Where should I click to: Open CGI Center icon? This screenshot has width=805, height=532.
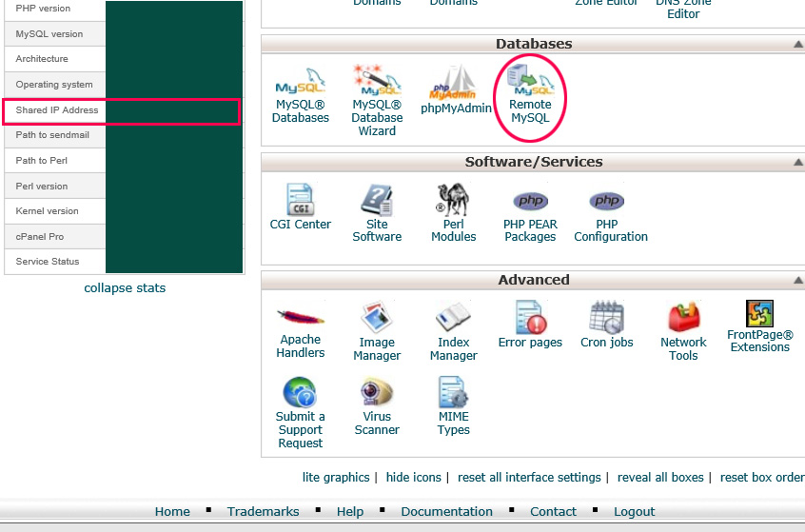[x=301, y=199]
